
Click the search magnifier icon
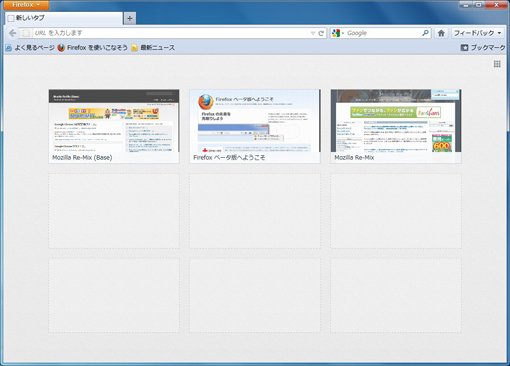click(x=425, y=33)
